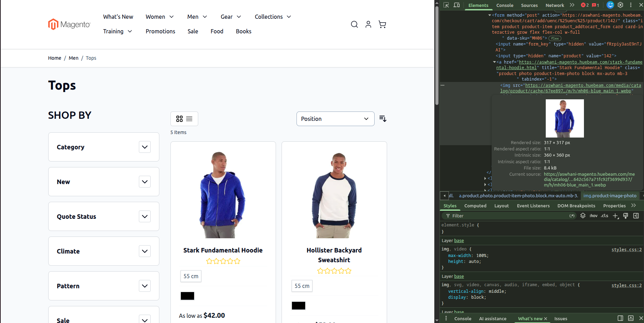
Task: Expand the Climate filter
Action: point(145,251)
